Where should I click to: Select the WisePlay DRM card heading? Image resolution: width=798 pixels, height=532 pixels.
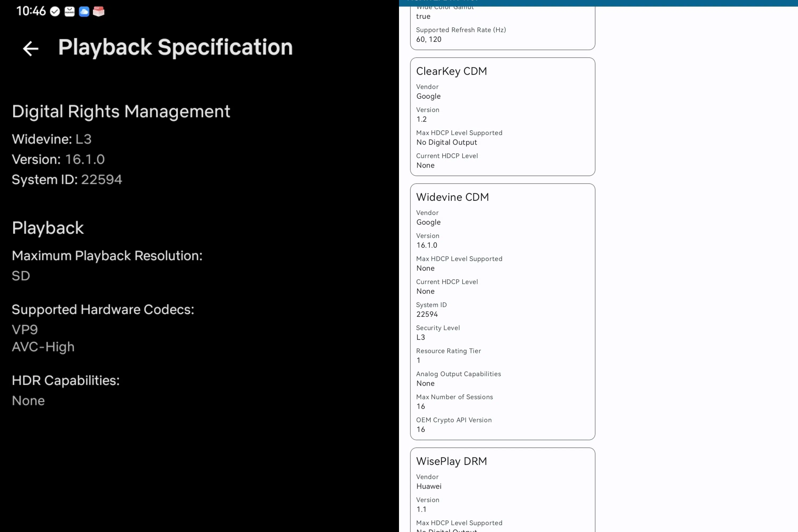451,461
